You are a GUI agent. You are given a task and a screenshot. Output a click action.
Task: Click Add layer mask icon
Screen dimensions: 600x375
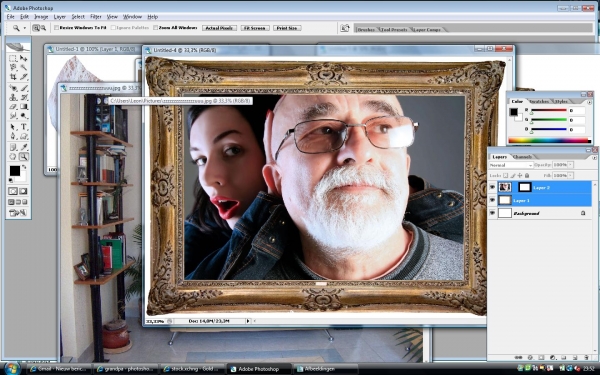(x=541, y=358)
